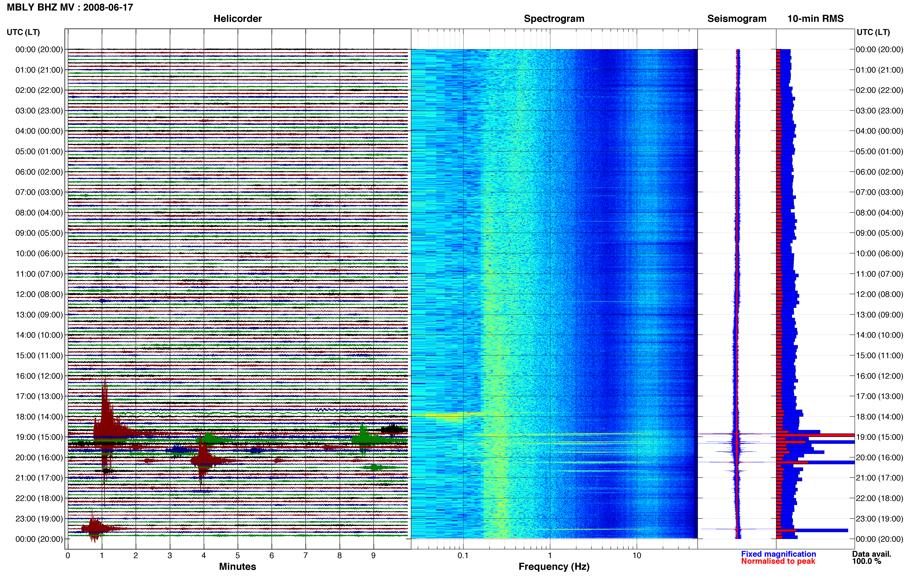Click the '10-min RMS' column heading
The width and height of the screenshot is (924, 578).
coord(816,19)
